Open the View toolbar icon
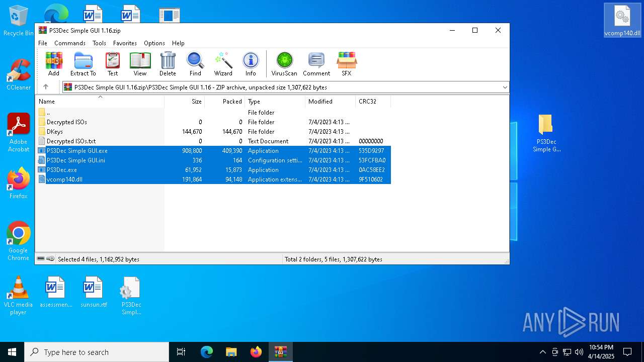 (140, 64)
